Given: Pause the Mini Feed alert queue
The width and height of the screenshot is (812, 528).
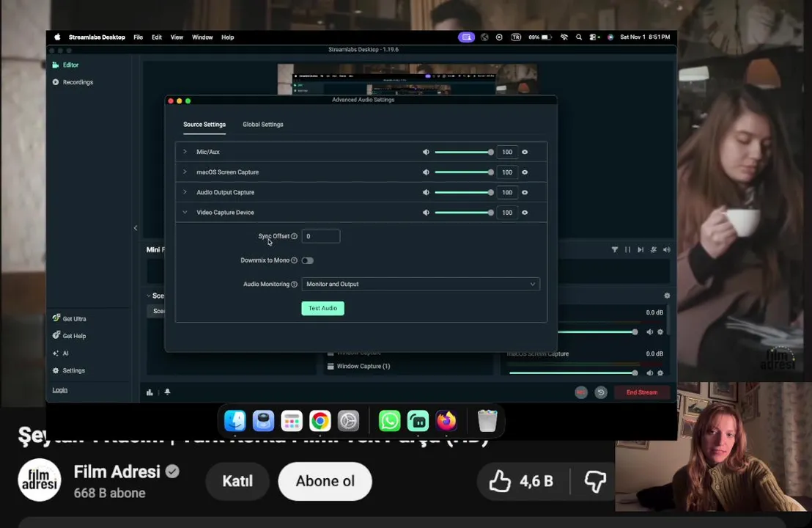Looking at the screenshot, I should coord(627,250).
